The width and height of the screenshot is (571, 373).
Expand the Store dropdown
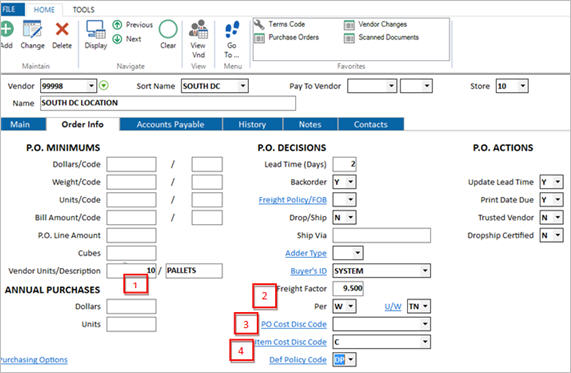coord(523,86)
